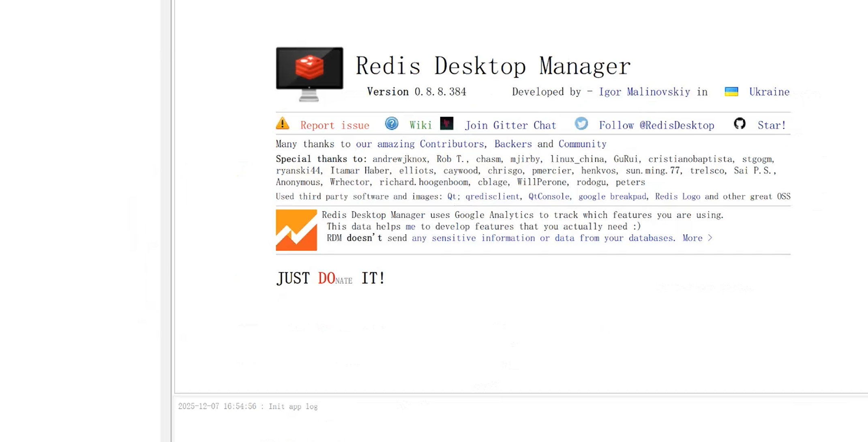Click the yellow warning triangle icon
The image size is (868, 442).
click(283, 123)
